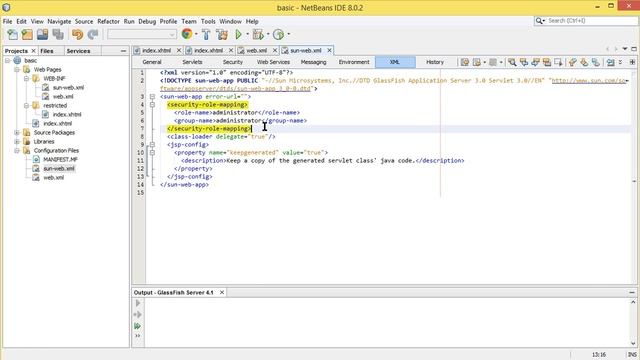Open the Run Project dropdown arrow

(247, 34)
